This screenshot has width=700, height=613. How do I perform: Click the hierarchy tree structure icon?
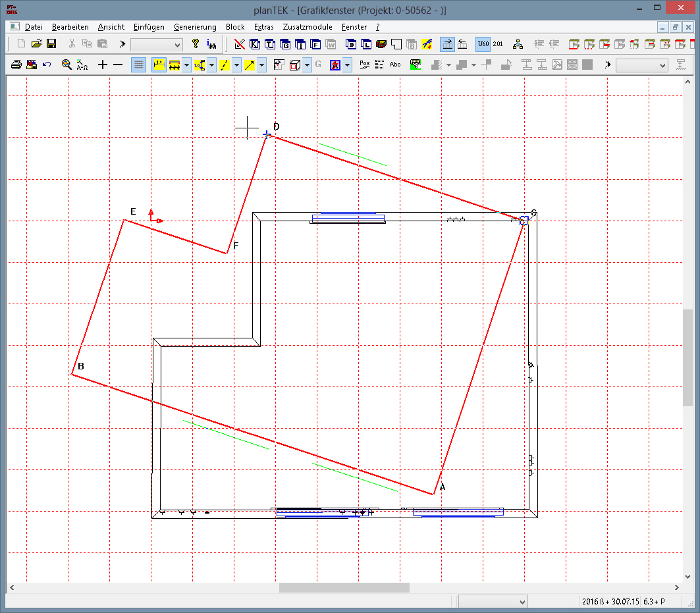click(518, 44)
